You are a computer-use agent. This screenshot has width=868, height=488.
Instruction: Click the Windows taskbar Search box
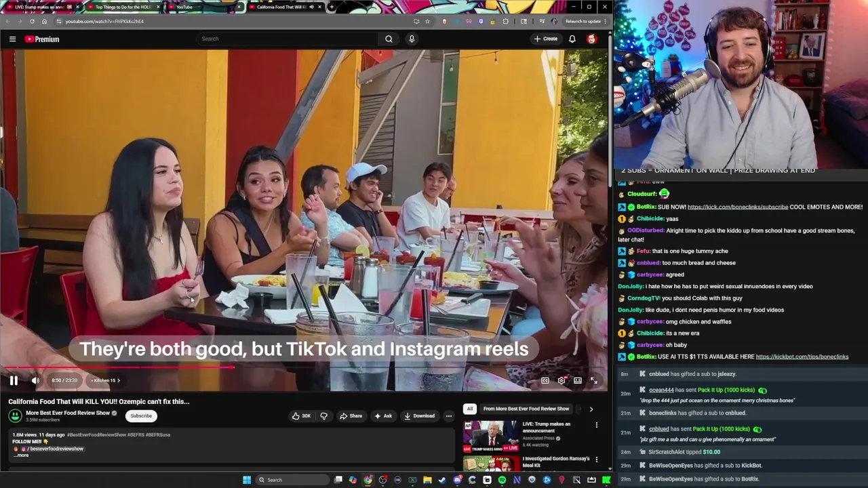293,480
